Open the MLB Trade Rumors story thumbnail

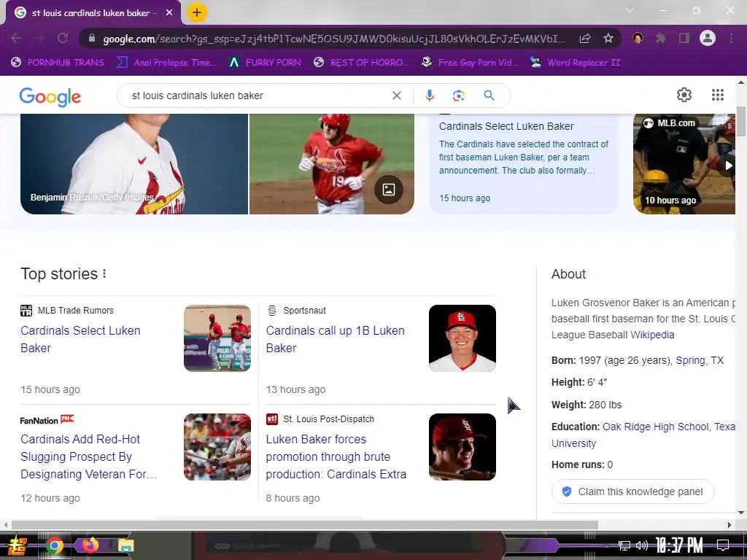click(217, 338)
